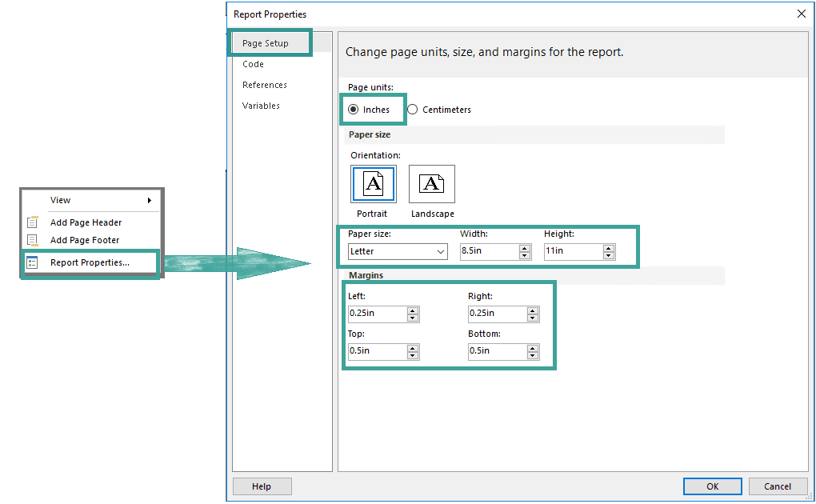Increase Bottom margin with up spinner
The height and width of the screenshot is (504, 816).
point(532,348)
